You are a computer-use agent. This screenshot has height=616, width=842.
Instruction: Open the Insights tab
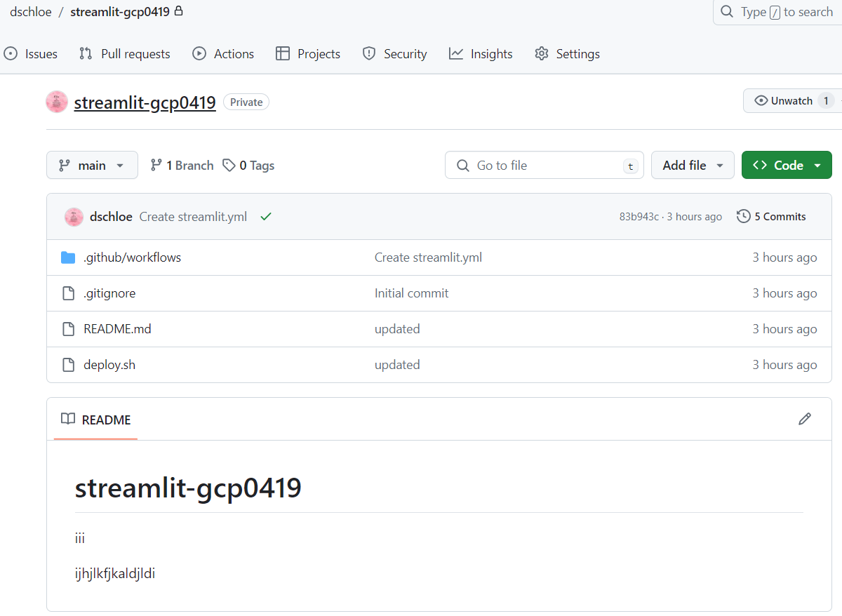pyautogui.click(x=481, y=54)
